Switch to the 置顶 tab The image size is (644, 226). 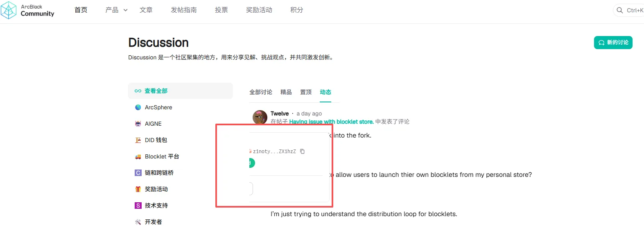[306, 92]
